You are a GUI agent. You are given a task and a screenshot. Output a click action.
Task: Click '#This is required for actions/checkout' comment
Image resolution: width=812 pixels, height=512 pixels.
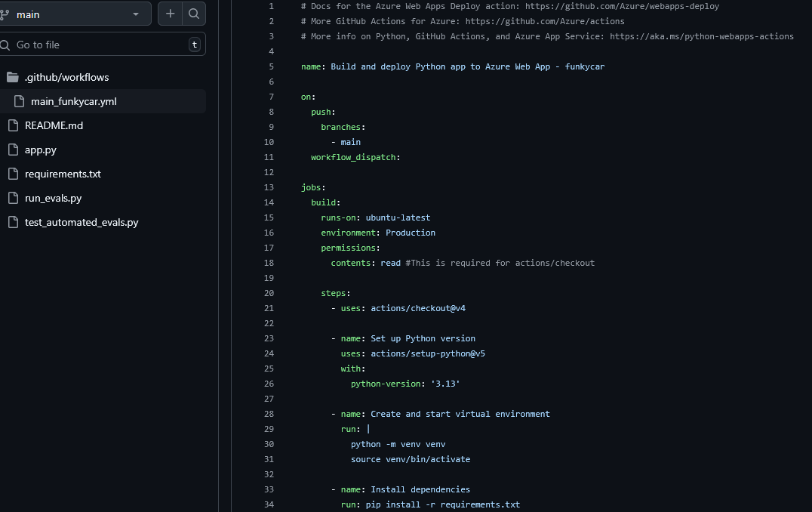click(500, 263)
